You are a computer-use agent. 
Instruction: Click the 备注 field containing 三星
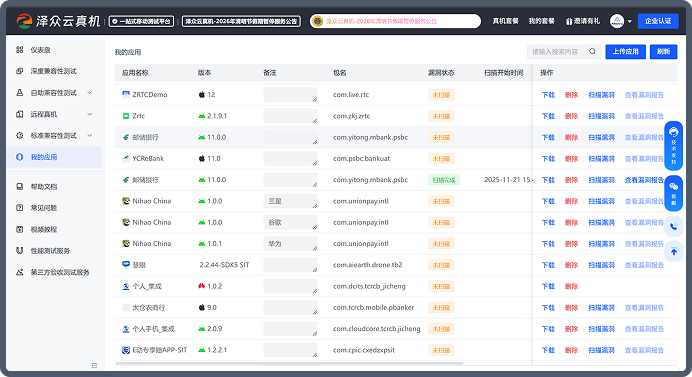(290, 201)
